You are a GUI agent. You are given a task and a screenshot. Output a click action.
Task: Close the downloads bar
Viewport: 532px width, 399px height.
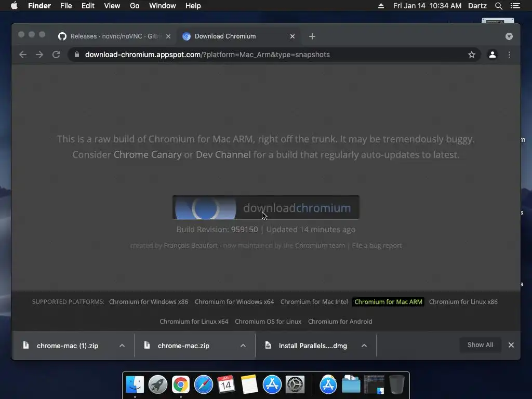pos(511,345)
